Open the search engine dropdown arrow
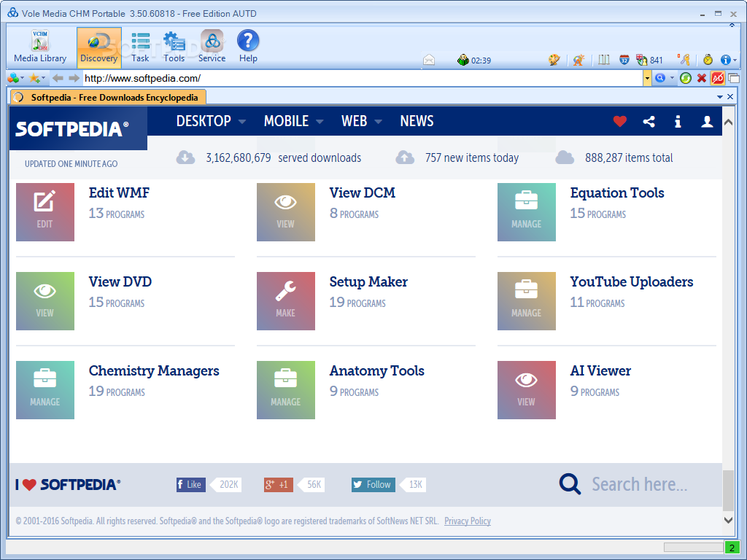This screenshot has width=747, height=560. pyautogui.click(x=672, y=78)
